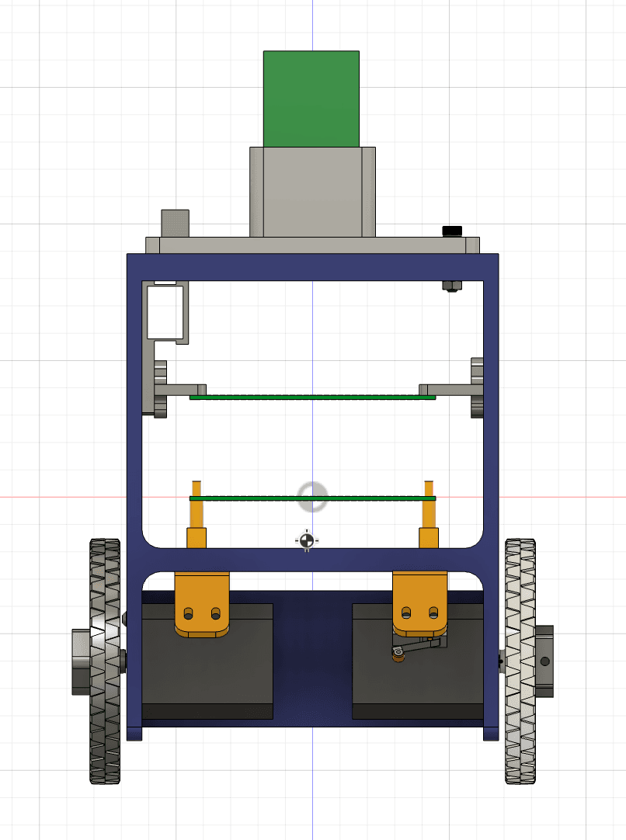Select the left orange mounting bracket
Viewport: 626px width, 840px height.
[202, 604]
